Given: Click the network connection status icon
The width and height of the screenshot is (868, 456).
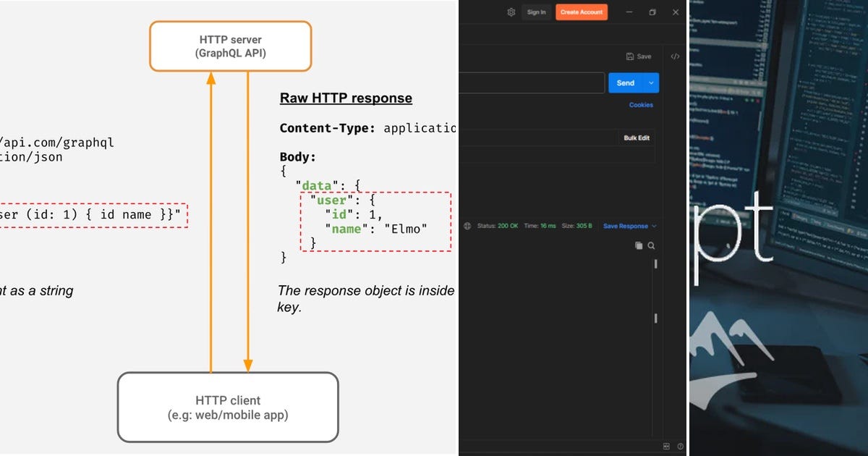Looking at the screenshot, I should pos(467,225).
